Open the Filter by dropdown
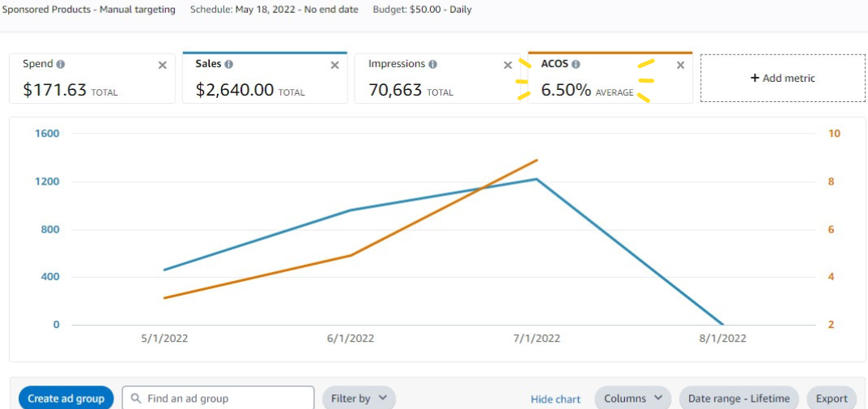Viewport: 868px width, 409px height. pyautogui.click(x=359, y=398)
